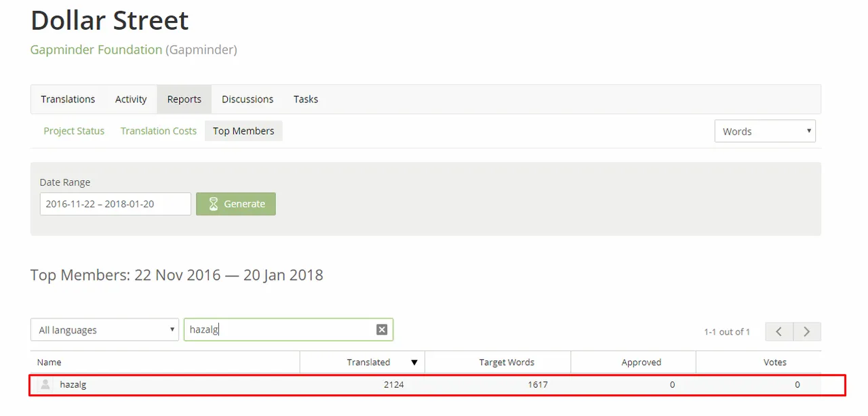Click the hazalg user avatar icon
The height and width of the screenshot is (416, 868).
45,384
